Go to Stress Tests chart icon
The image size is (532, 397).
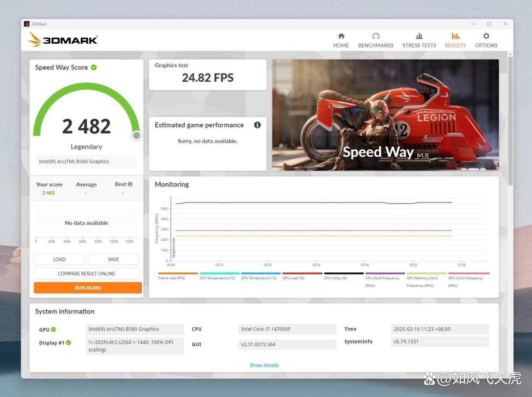419,36
